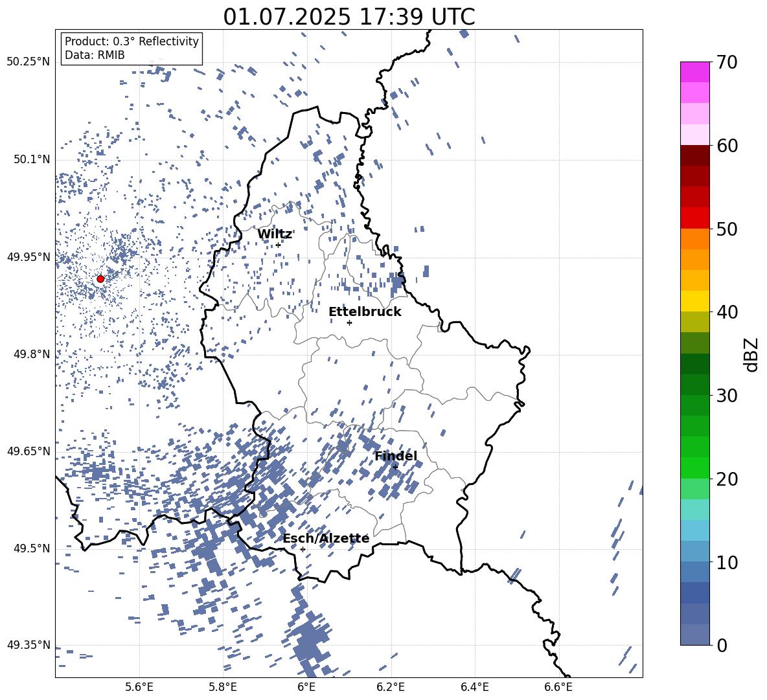Click the 'Product: 0.3° Reflectivity' text

click(x=132, y=41)
